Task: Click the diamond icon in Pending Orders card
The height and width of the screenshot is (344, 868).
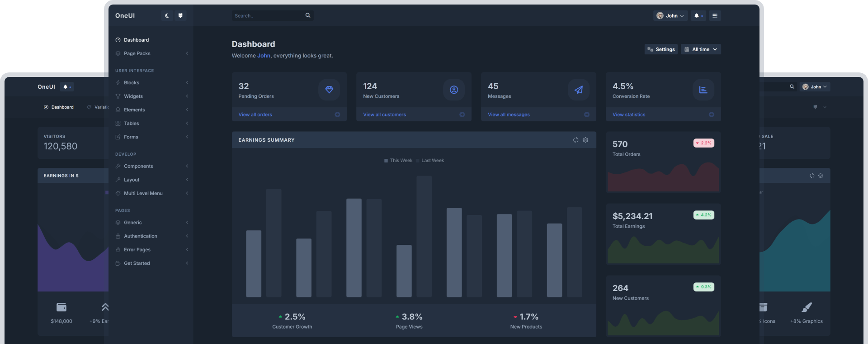Action: [x=329, y=90]
